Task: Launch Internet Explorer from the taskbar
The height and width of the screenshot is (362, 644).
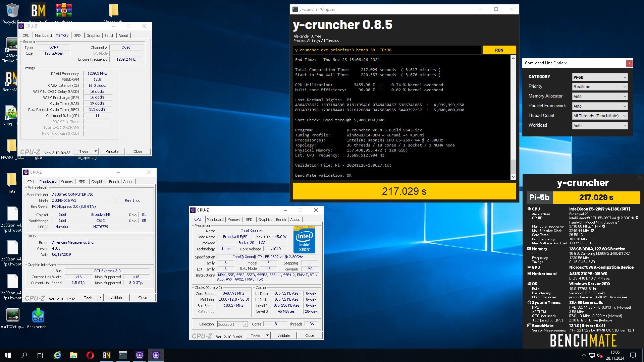Action: [x=57, y=355]
